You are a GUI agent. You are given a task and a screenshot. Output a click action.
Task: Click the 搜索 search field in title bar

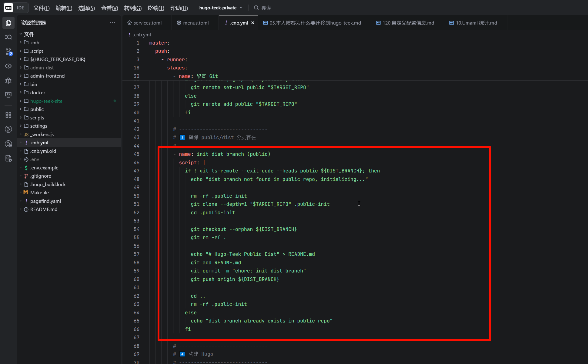coord(266,8)
